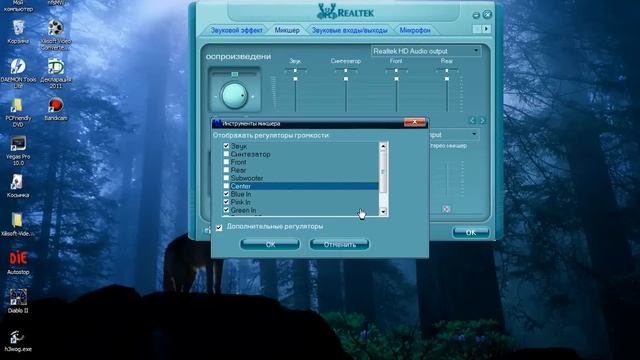Screen dimensions: 640x360
Task: Click the Front volume slider handle
Action: [x=396, y=79]
